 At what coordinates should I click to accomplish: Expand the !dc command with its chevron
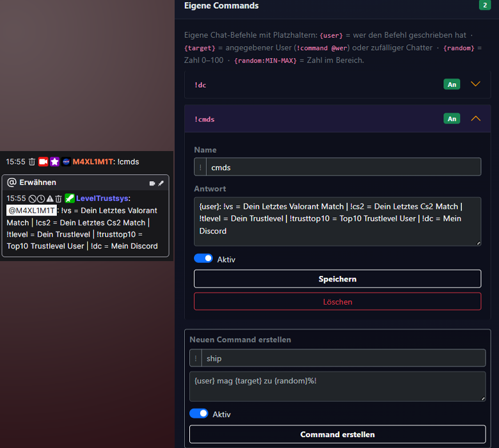click(475, 84)
